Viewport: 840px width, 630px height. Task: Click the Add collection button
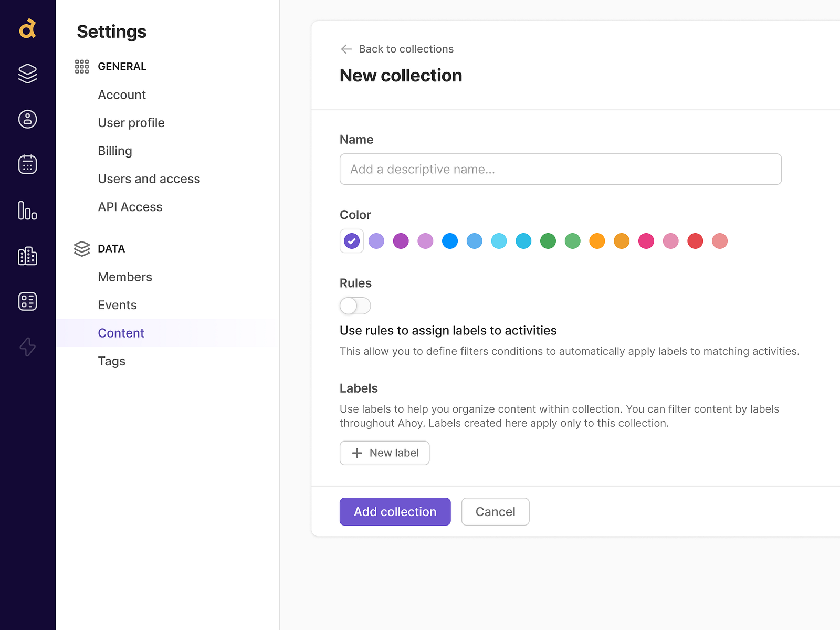tap(395, 511)
